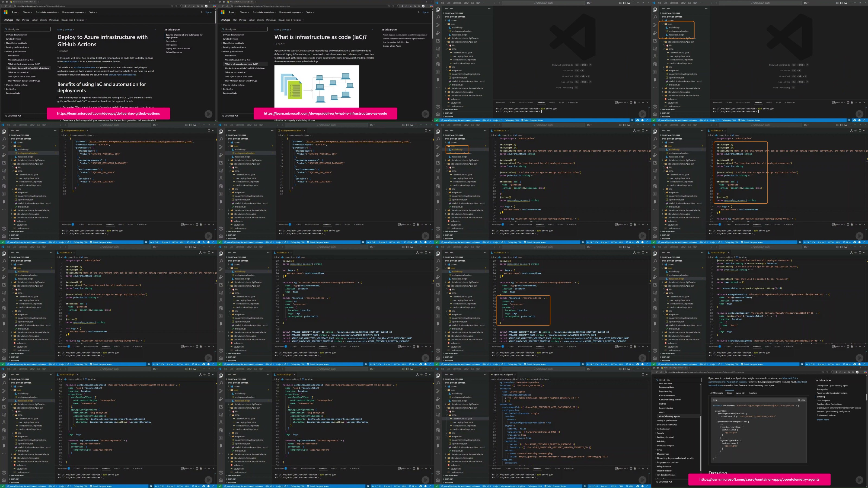Open Source Control in the apiservice.tmpl.yaml window
Screen dimensions: 868x488
tap(438, 391)
